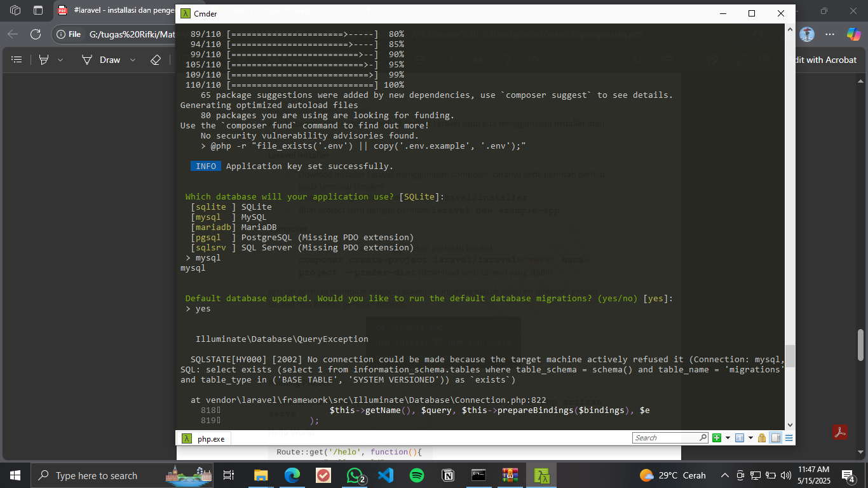Click the Edit with Acrobat button
This screenshot has width=868, height=488.
825,60
